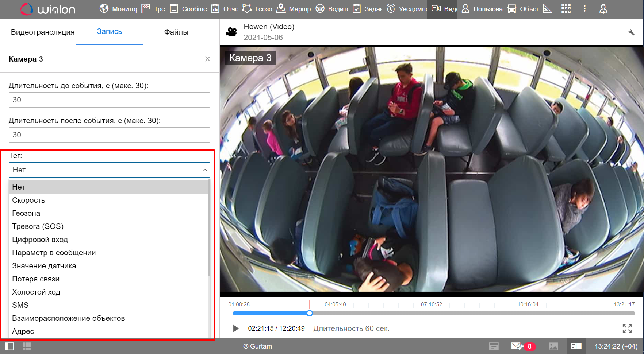Open Мониторинг in top menu
644x354 pixels.
[x=118, y=9]
